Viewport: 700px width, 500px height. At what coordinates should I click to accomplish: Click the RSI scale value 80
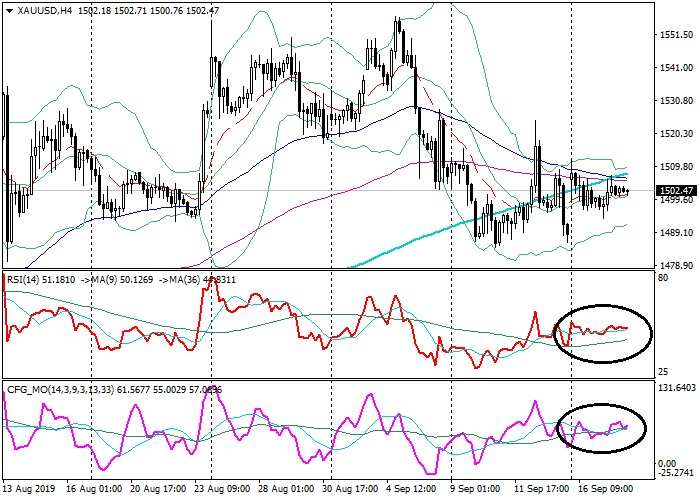[x=662, y=277]
